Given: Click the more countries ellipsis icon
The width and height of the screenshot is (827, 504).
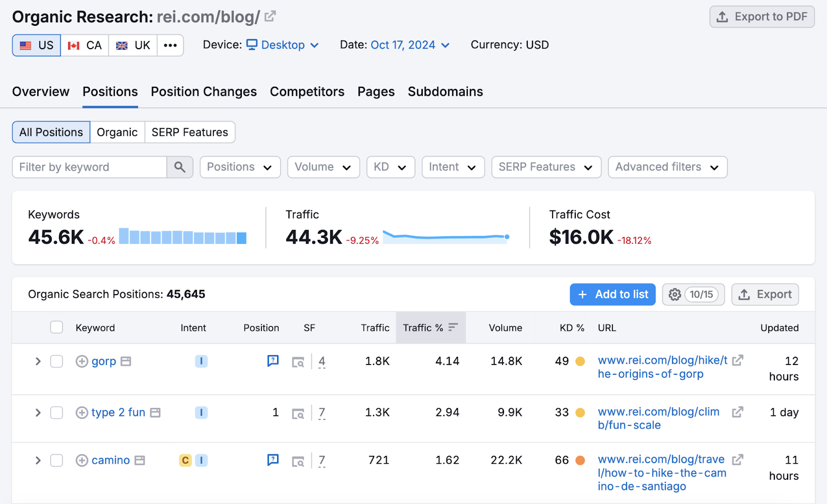Looking at the screenshot, I should pyautogui.click(x=170, y=45).
